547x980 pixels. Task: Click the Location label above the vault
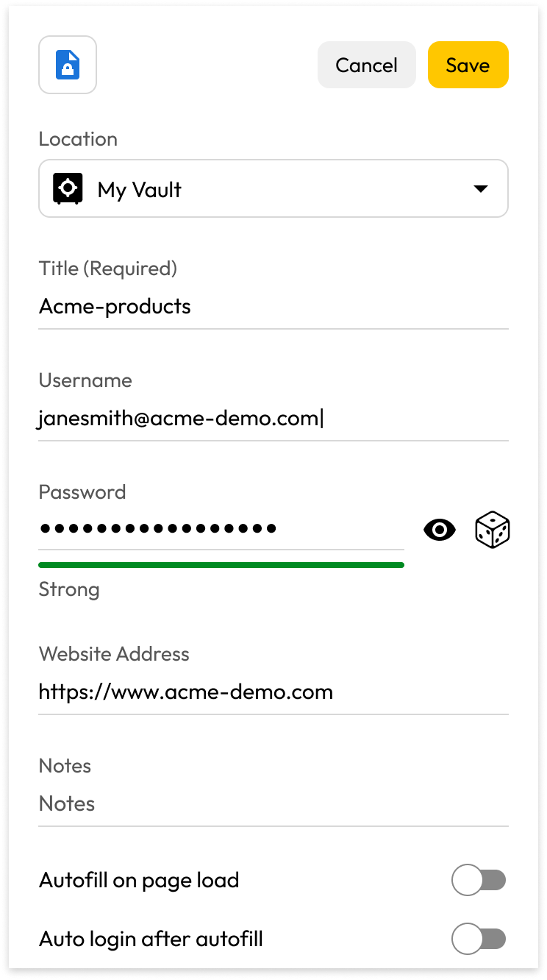pyautogui.click(x=78, y=139)
